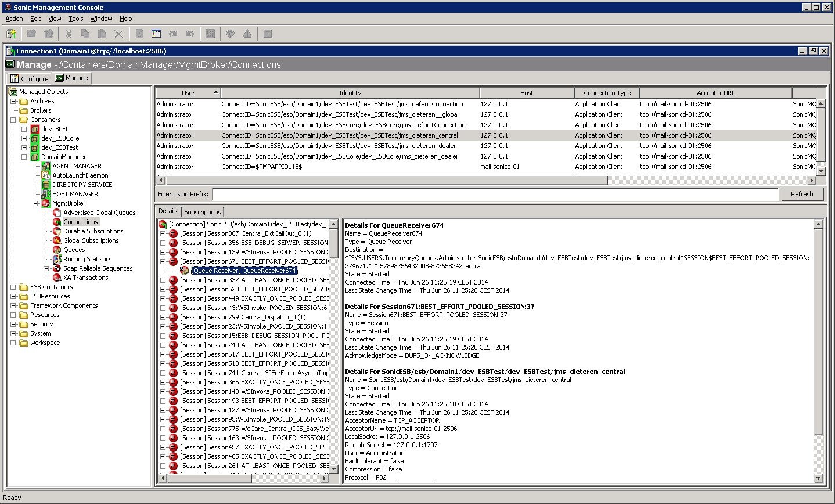Click the Queue Receiver QueueReceiver674 icon
This screenshot has width=835, height=504.
185,271
